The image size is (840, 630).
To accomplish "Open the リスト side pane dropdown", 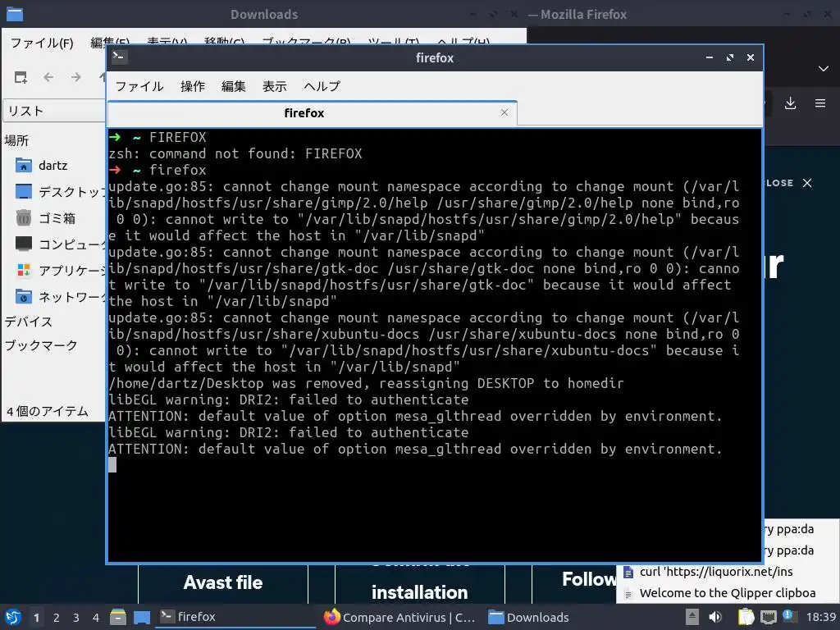I will [55, 111].
